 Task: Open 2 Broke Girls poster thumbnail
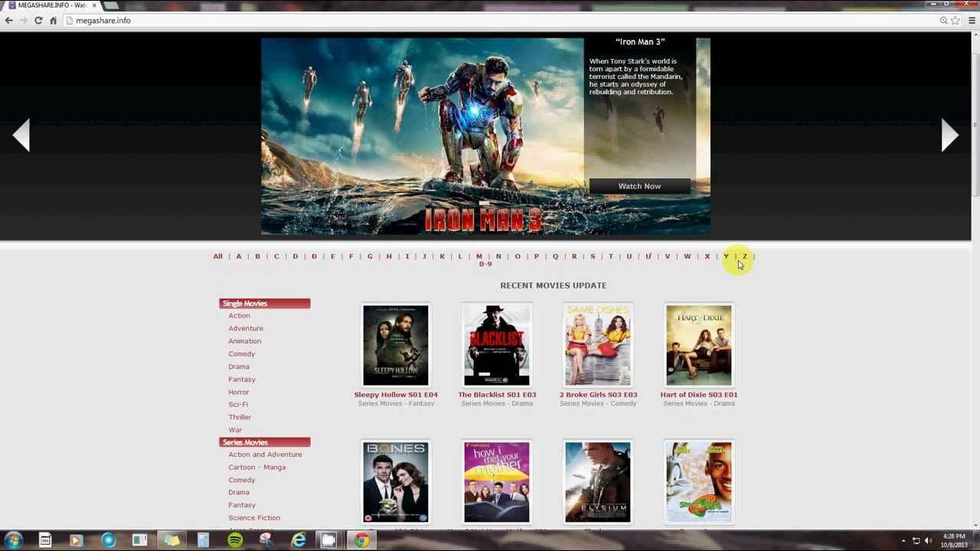pyautogui.click(x=598, y=345)
